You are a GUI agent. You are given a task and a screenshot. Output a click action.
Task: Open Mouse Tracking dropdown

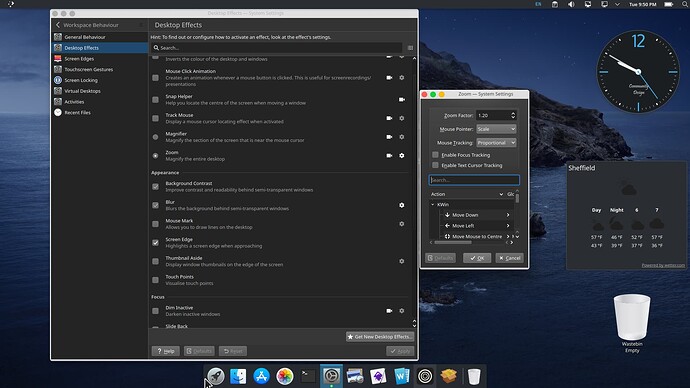tap(496, 143)
